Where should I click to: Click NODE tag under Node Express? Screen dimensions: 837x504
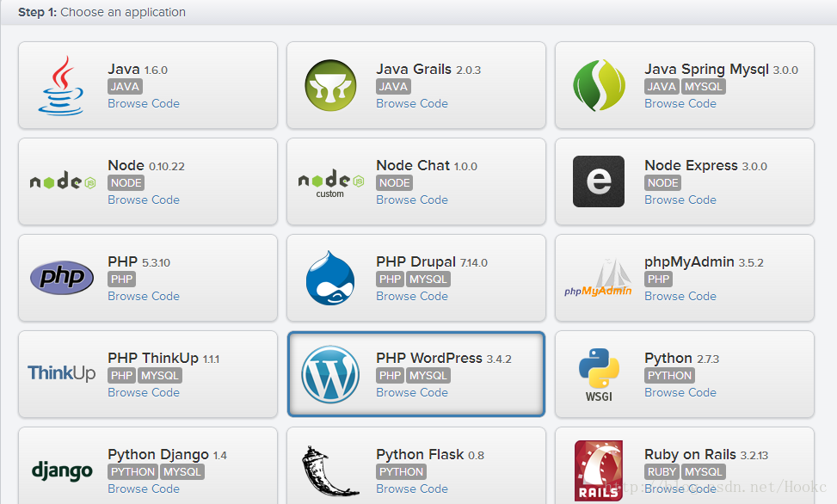[663, 182]
